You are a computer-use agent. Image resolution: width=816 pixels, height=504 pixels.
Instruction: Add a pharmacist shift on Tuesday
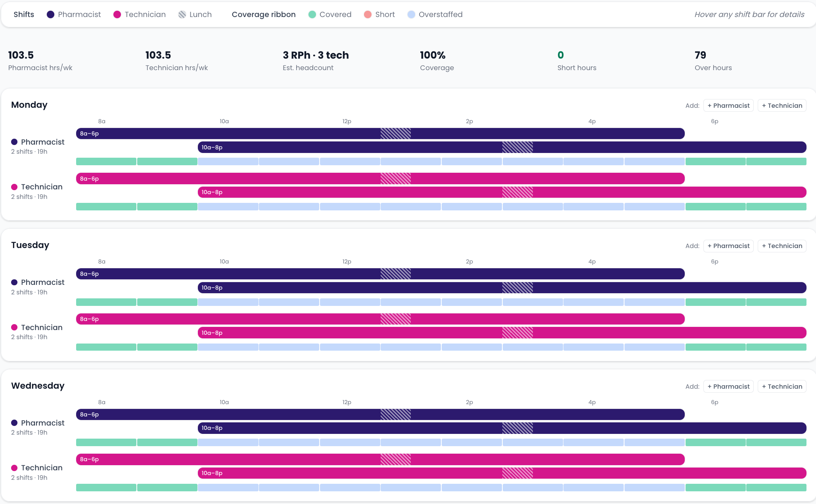point(728,246)
